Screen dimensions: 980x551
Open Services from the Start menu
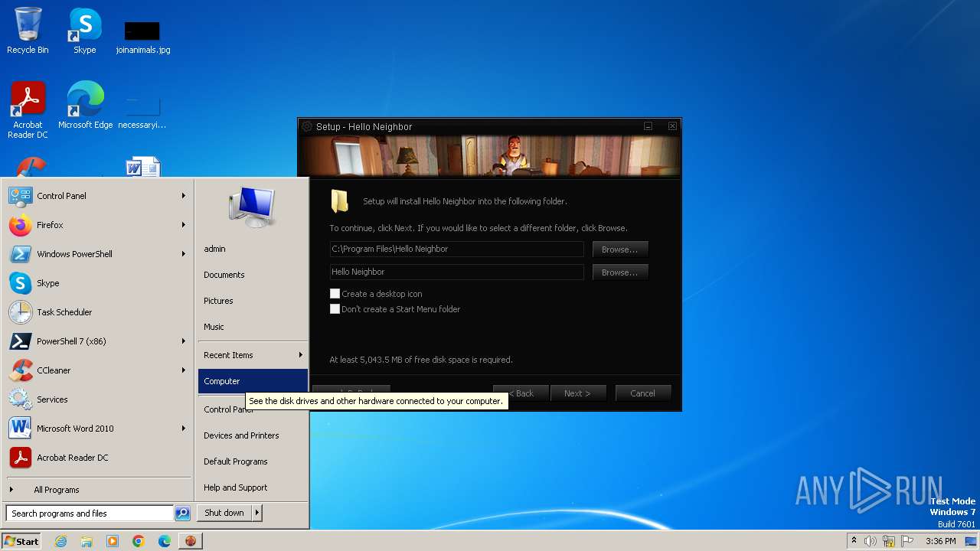coord(98,399)
